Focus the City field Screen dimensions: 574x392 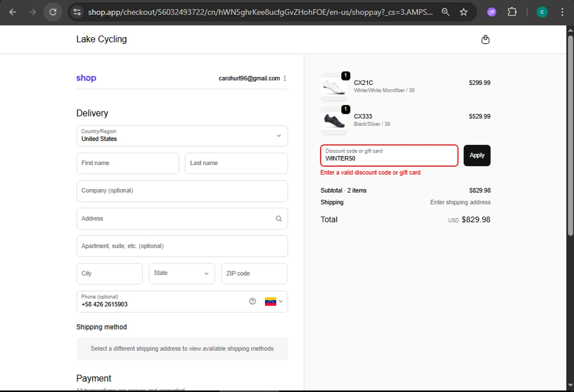click(x=109, y=273)
